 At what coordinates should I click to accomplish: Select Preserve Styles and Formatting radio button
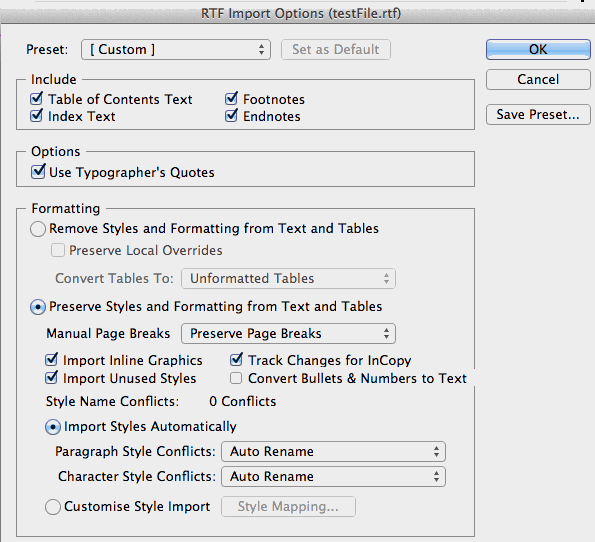click(38, 307)
